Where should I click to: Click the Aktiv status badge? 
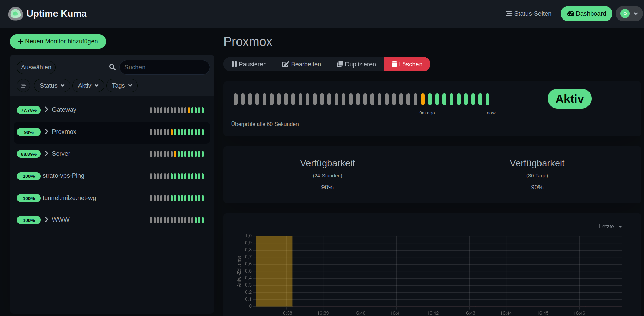pyautogui.click(x=569, y=99)
